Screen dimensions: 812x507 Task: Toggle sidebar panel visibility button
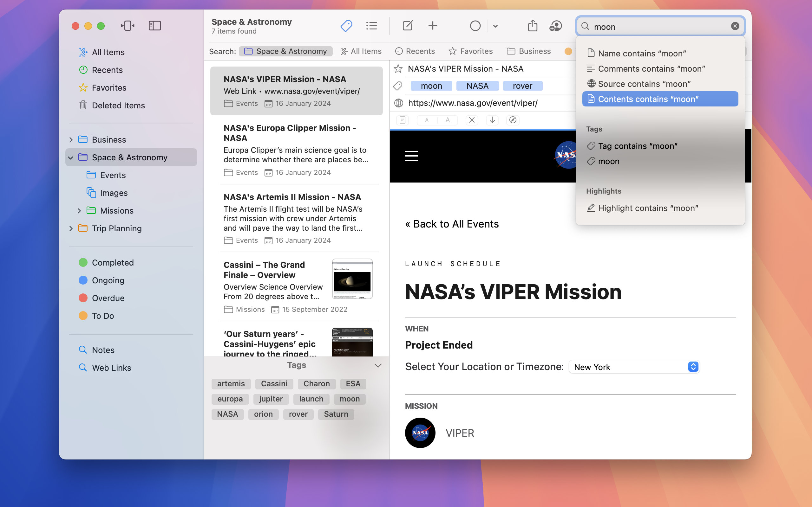154,26
